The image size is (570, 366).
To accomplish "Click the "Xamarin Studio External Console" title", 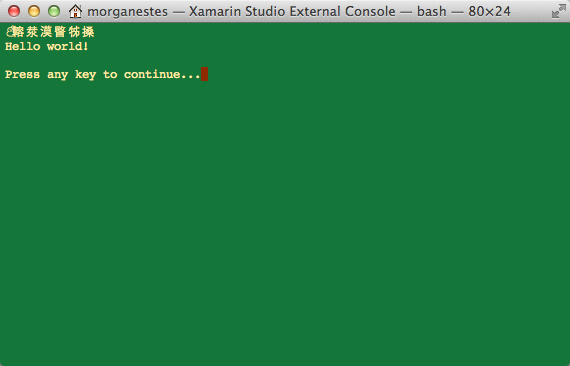I will point(292,12).
